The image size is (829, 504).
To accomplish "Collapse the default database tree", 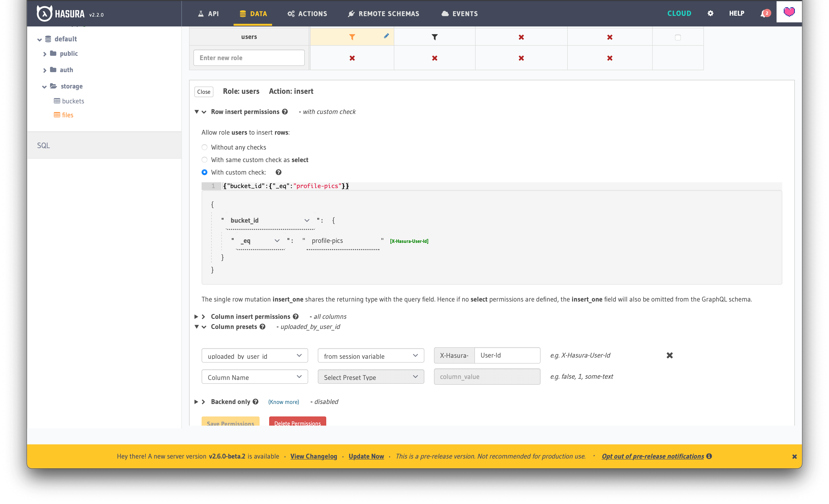I will click(x=39, y=40).
